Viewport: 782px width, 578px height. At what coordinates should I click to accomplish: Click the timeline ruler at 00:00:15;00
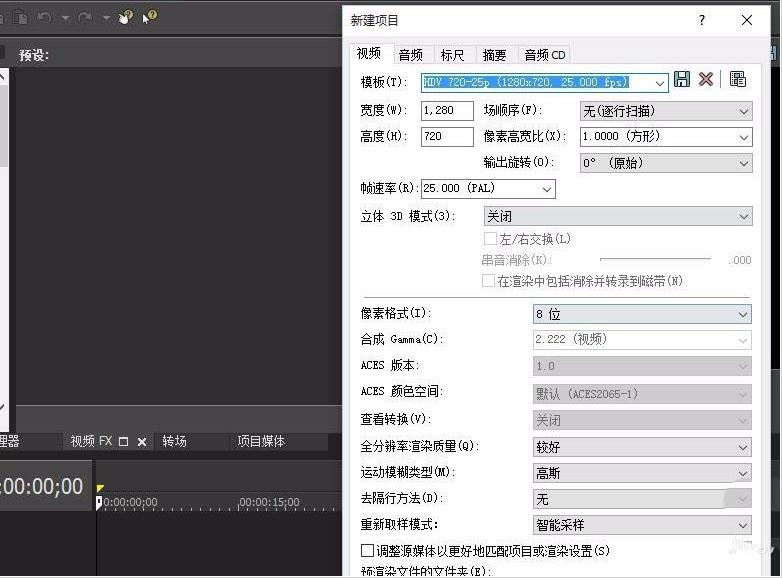coord(270,502)
